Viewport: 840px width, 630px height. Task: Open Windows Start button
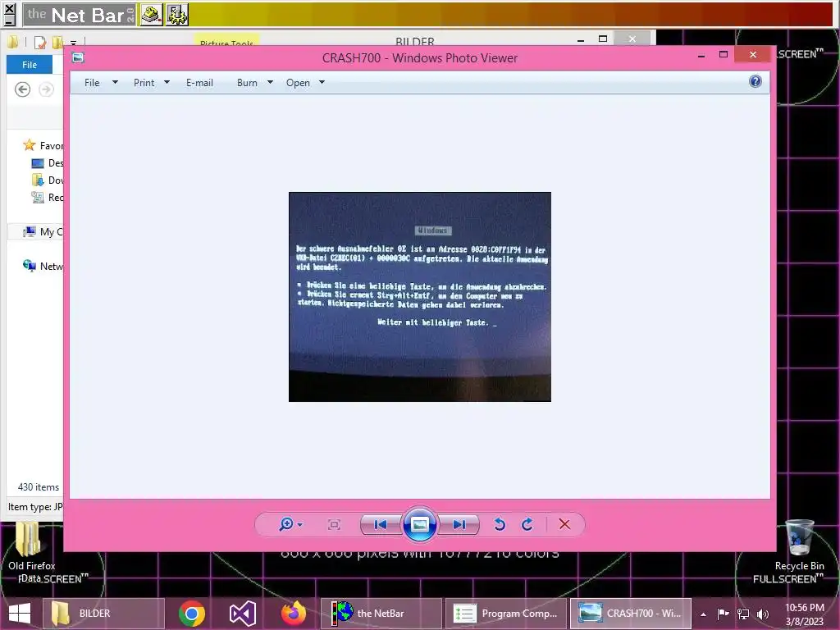pyautogui.click(x=20, y=614)
